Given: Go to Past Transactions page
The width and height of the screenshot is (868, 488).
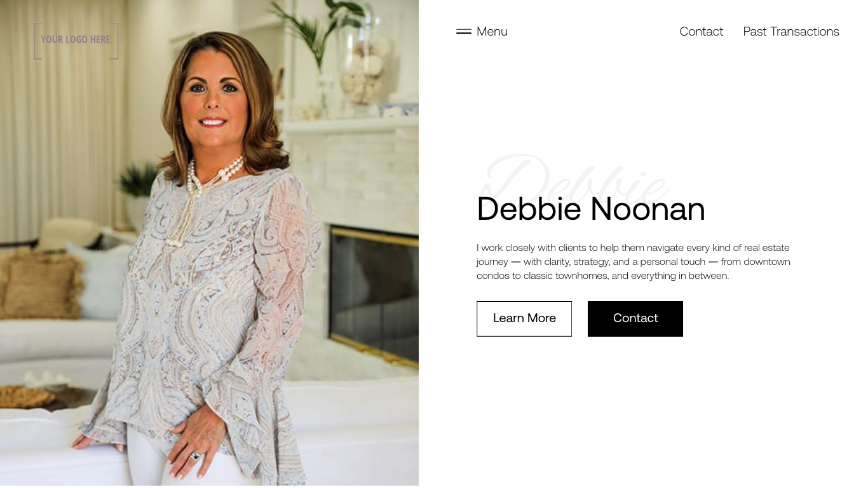Looking at the screenshot, I should tap(791, 31).
